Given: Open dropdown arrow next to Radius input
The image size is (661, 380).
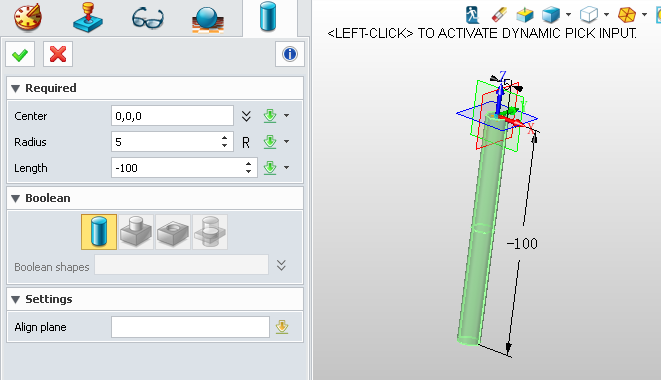Looking at the screenshot, I should pos(287,142).
